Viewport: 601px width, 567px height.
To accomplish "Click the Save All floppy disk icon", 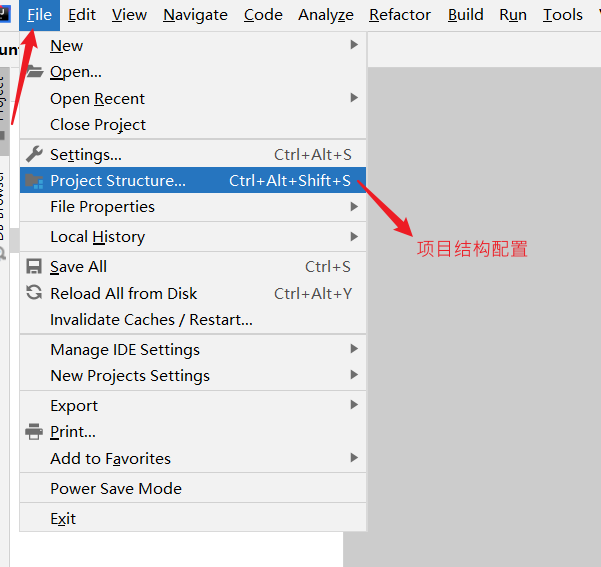I will coord(34,267).
